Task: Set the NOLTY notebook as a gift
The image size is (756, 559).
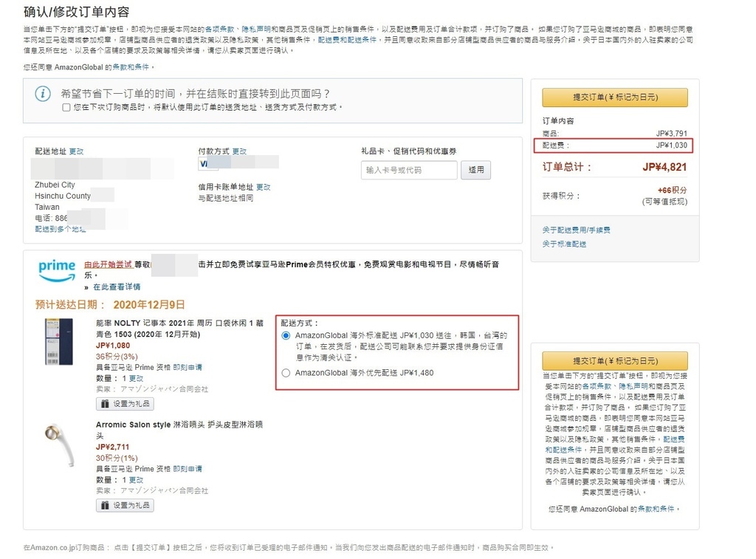Action: click(125, 404)
